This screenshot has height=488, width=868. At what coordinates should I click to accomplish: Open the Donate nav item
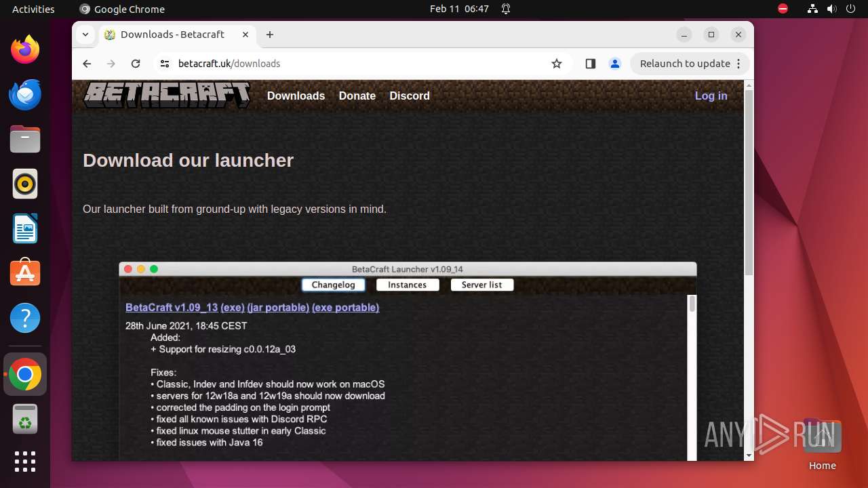click(x=357, y=96)
